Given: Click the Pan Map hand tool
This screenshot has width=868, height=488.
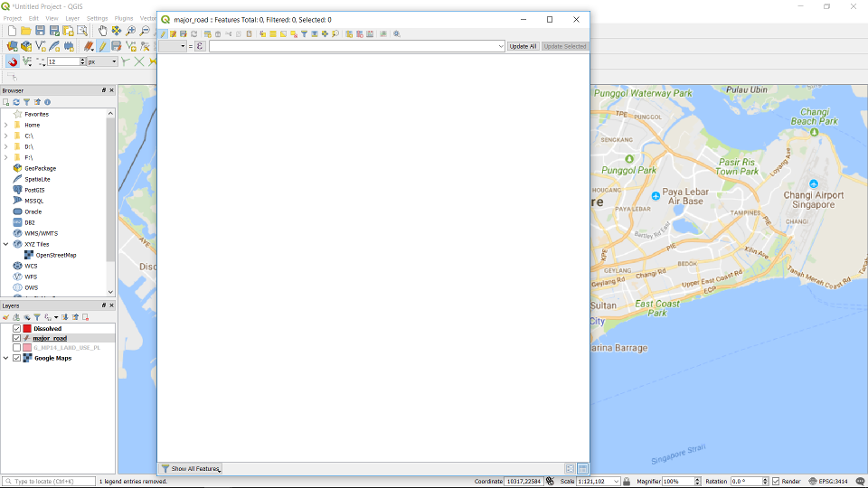Looking at the screenshot, I should coord(102,31).
